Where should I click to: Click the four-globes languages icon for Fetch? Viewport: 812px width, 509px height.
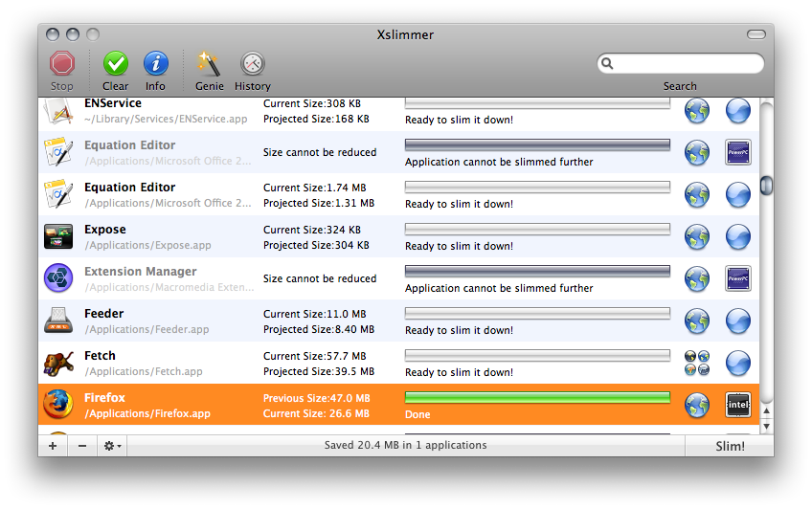(x=697, y=363)
